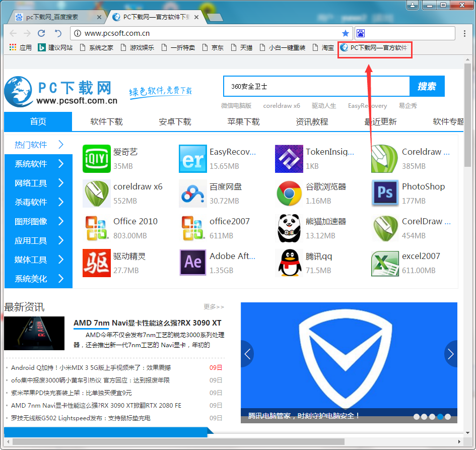The height and width of the screenshot is (450, 476).
Task: Expand the 杀毒软件 category chevron
Action: [61, 202]
